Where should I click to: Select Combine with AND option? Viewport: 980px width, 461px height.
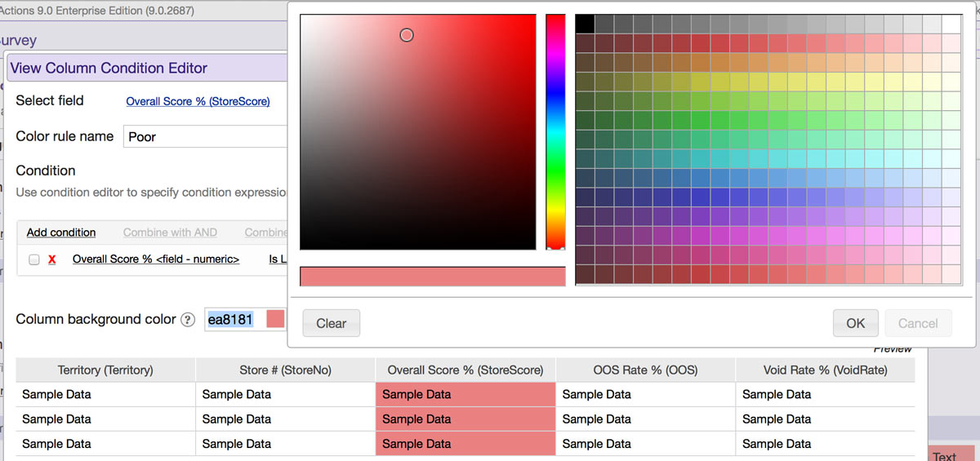(x=170, y=233)
